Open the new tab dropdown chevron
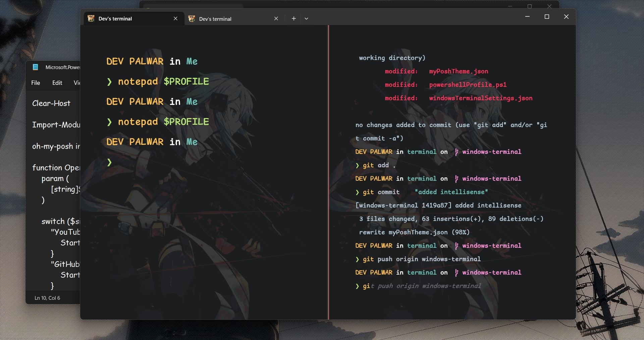Image resolution: width=644 pixels, height=340 pixels. click(x=306, y=18)
